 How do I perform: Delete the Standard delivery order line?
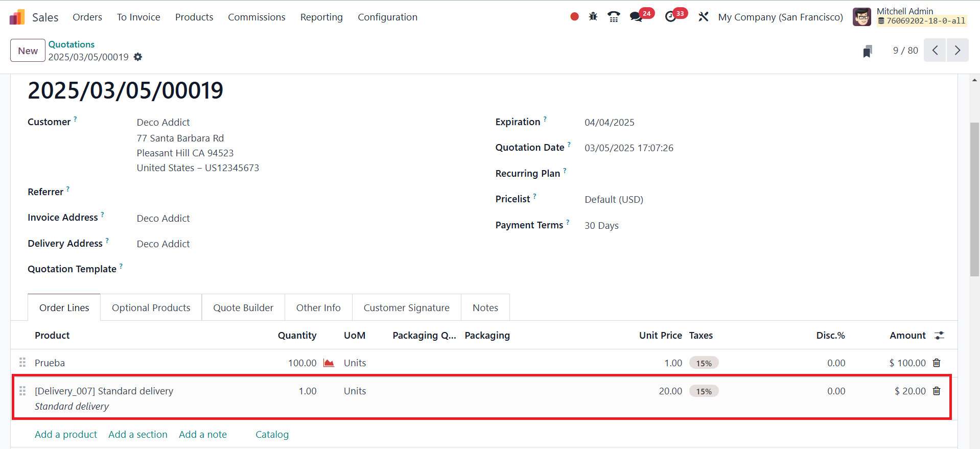pos(937,391)
